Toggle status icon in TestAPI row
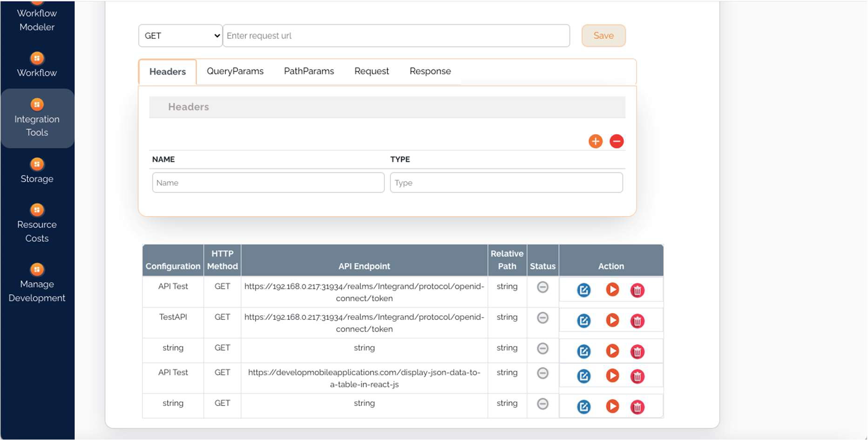The width and height of the screenshot is (868, 440). coord(542,318)
